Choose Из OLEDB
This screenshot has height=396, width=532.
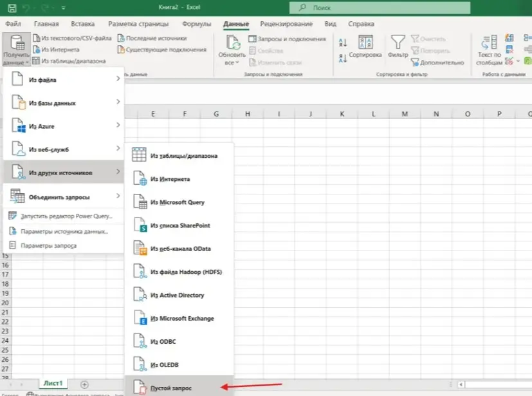pyautogui.click(x=179, y=364)
